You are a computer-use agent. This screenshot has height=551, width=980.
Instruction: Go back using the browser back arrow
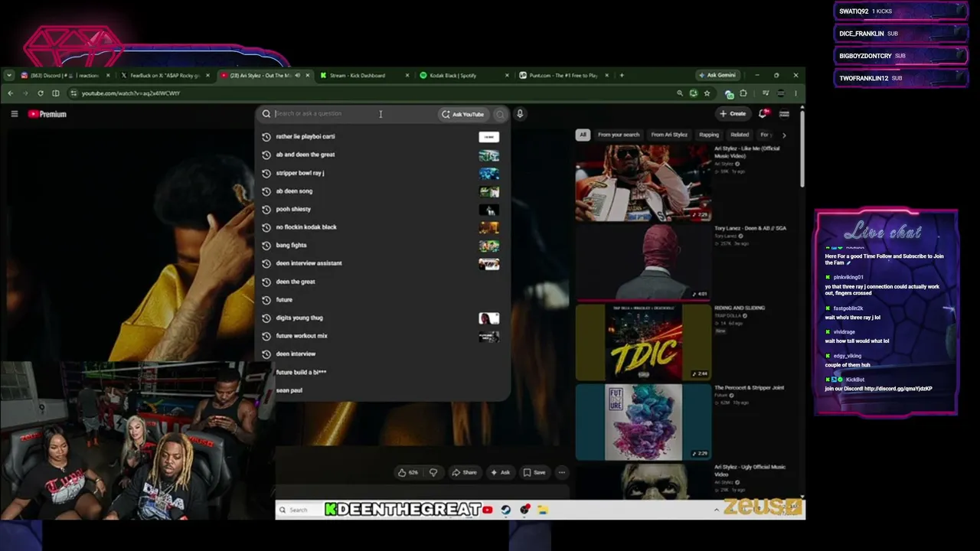coord(10,93)
